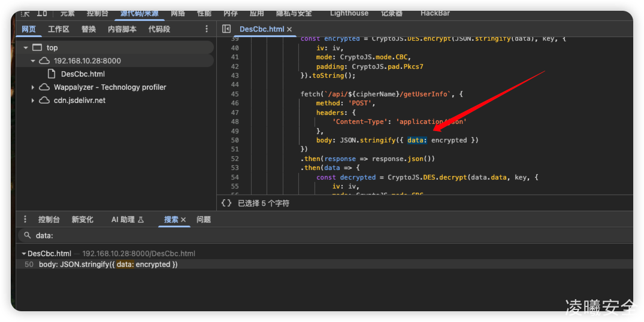Image resolution: width=644 pixels, height=322 pixels.
Task: Collapse the top frame tree node
Action: coord(26,48)
